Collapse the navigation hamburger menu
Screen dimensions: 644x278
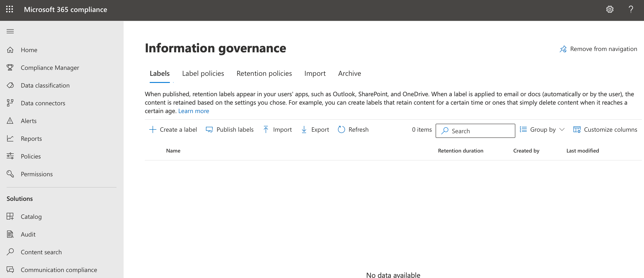point(10,31)
